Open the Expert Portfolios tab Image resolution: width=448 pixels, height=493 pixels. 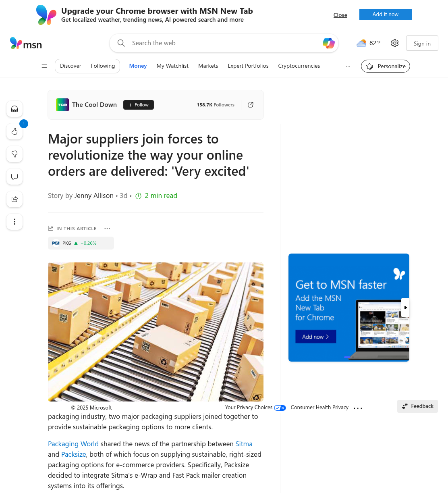point(248,66)
